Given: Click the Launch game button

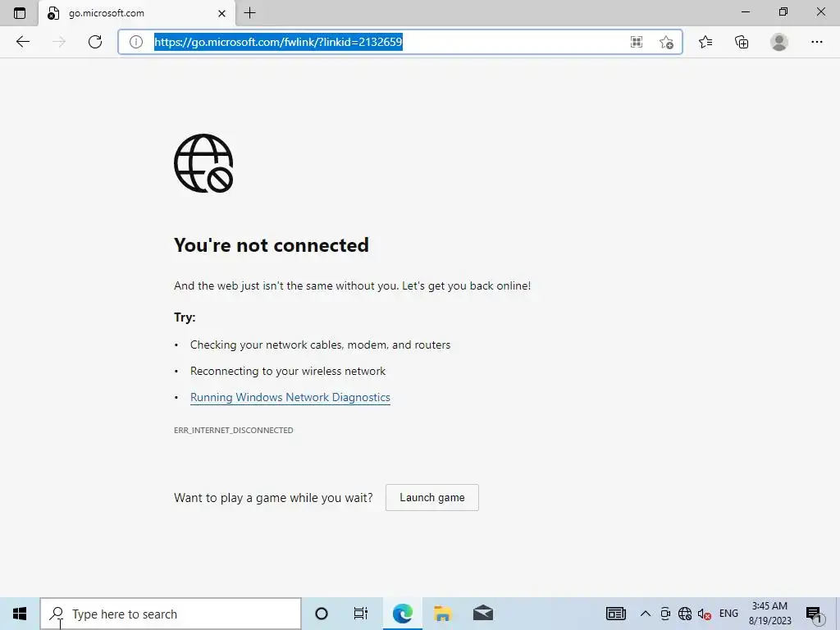Looking at the screenshot, I should coord(431,498).
